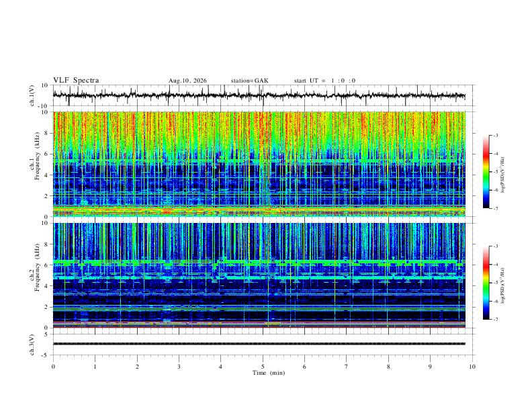Screen dimensions: 532x411
Task: Click the station=GAK label
Action: click(250, 81)
